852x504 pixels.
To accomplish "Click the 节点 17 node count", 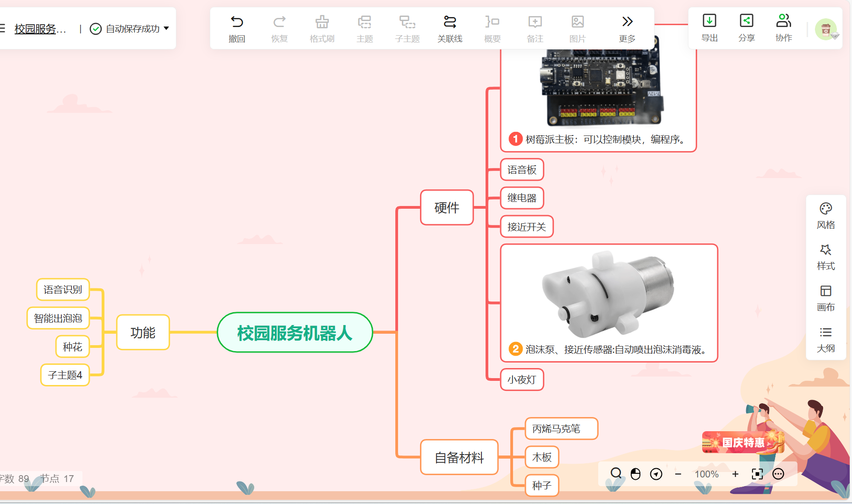I will click(x=57, y=478).
